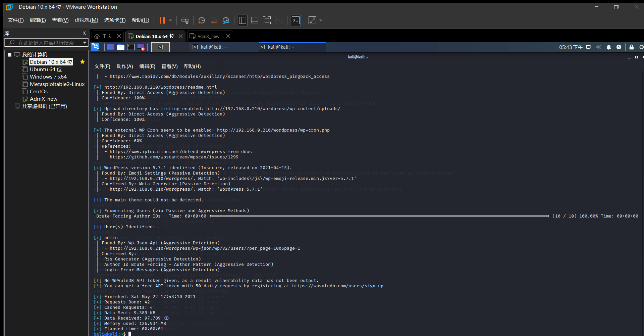This screenshot has height=336, width=644.
Task: Select 共享虚拟机 (已弃用) tree item
Action: click(44, 106)
